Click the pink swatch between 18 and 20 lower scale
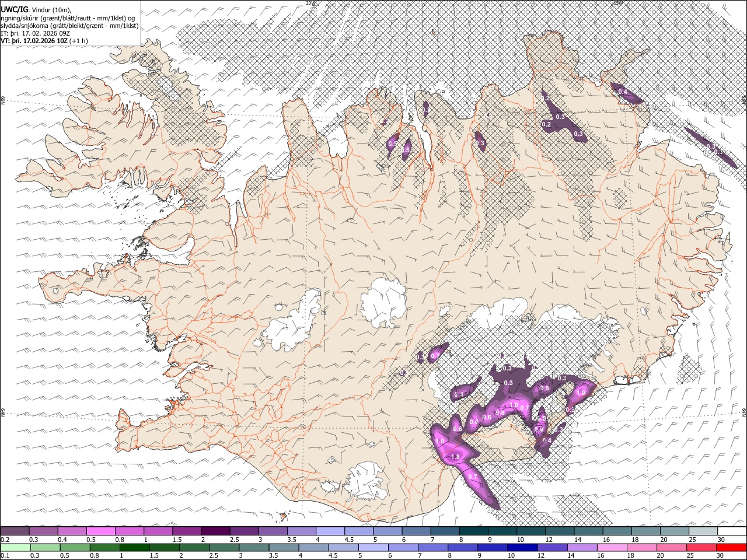 click(642, 547)
